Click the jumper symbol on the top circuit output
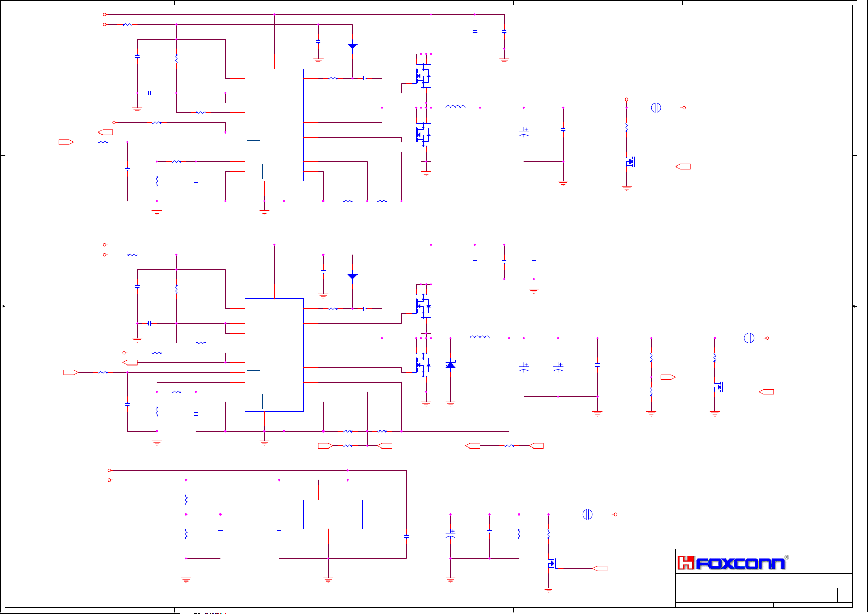The height and width of the screenshot is (614, 868). click(656, 108)
